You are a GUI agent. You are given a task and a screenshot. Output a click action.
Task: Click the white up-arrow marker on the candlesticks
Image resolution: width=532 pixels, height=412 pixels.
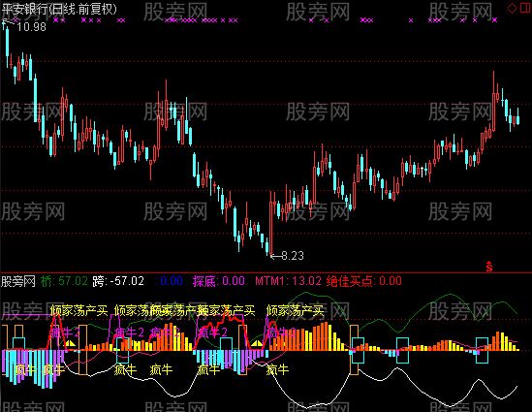[x=422, y=172]
